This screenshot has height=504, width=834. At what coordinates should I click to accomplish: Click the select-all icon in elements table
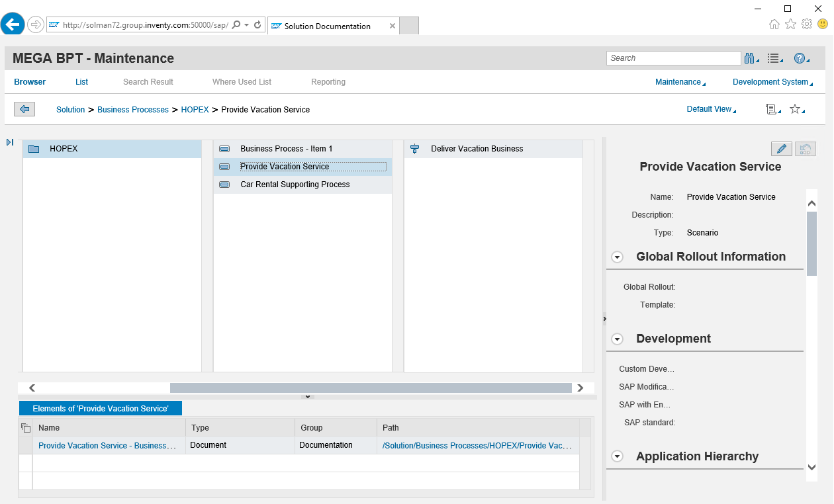(x=26, y=428)
